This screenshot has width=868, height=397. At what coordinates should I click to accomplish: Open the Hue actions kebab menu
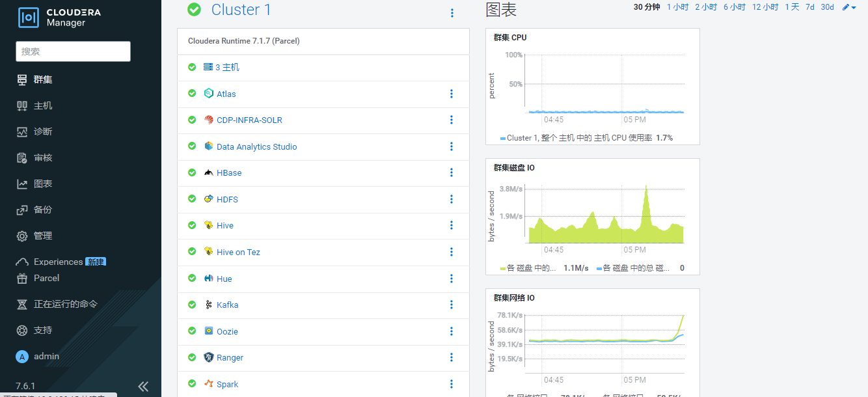(x=452, y=279)
